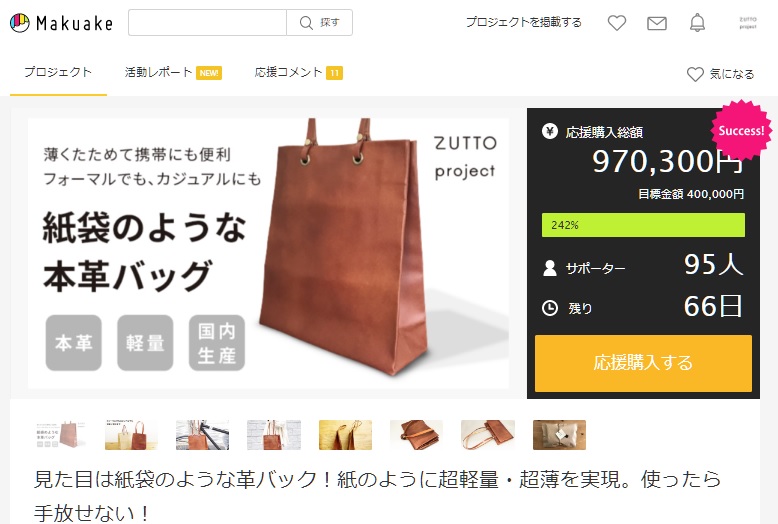Select the bicycle bag thumbnail
The image size is (778, 524).
pos(202,435)
